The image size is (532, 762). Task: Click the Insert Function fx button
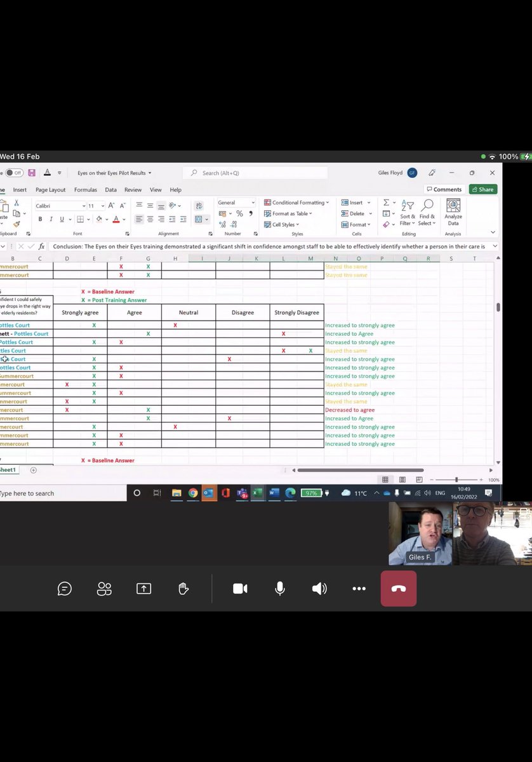pyautogui.click(x=41, y=246)
